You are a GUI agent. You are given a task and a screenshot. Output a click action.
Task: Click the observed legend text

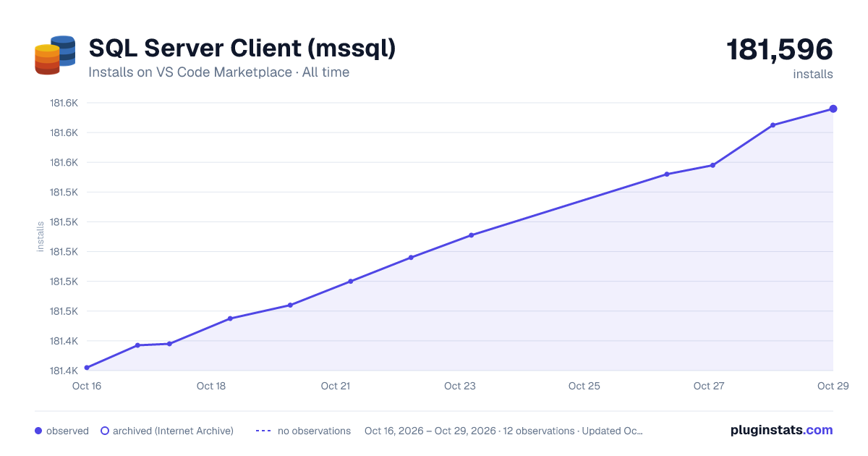tap(67, 431)
